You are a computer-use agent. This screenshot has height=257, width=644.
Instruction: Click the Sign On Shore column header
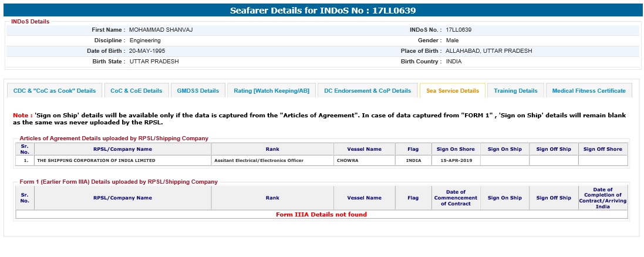click(456, 149)
